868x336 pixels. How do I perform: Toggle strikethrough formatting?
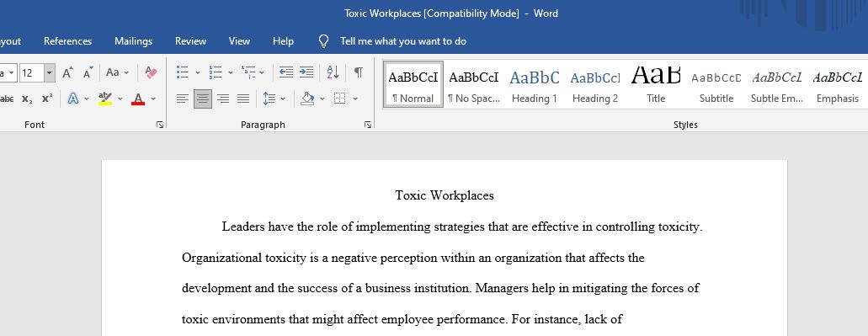pyautogui.click(x=7, y=99)
